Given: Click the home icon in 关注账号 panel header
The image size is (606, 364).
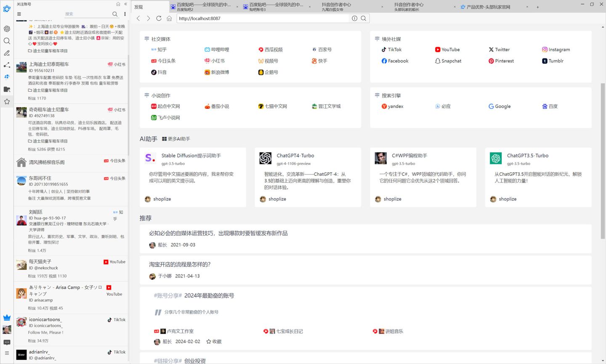Looking at the screenshot, I should (118, 4).
